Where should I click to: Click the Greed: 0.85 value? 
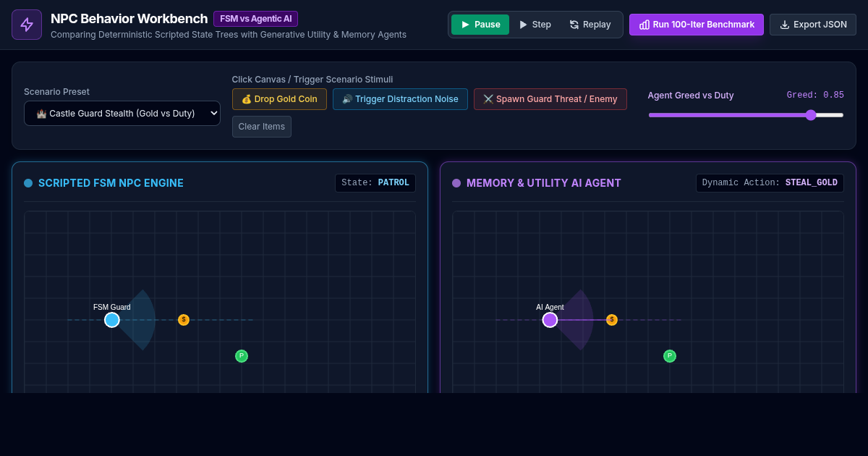coord(815,96)
